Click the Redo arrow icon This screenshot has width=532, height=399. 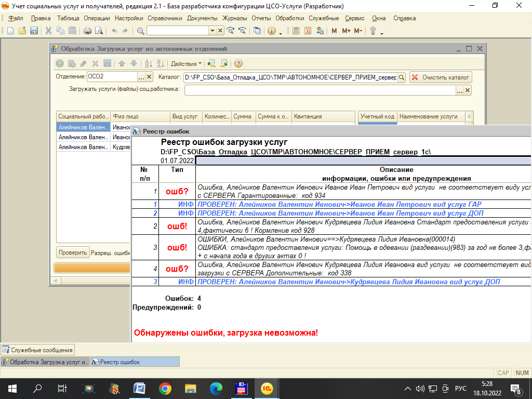click(125, 31)
